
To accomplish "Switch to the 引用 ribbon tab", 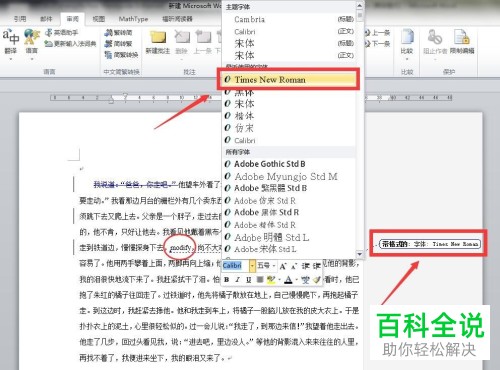I will [20, 19].
